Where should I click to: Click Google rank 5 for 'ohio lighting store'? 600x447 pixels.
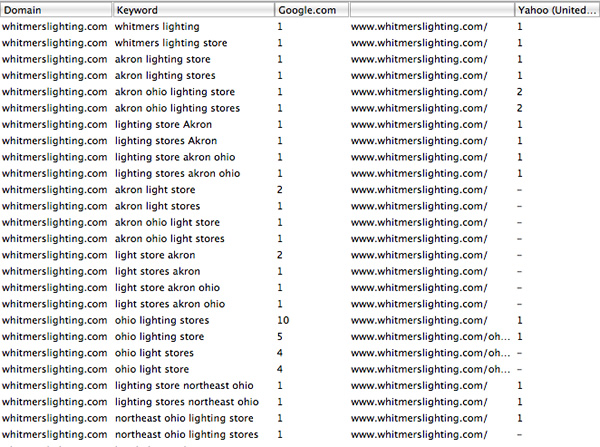tap(280, 337)
